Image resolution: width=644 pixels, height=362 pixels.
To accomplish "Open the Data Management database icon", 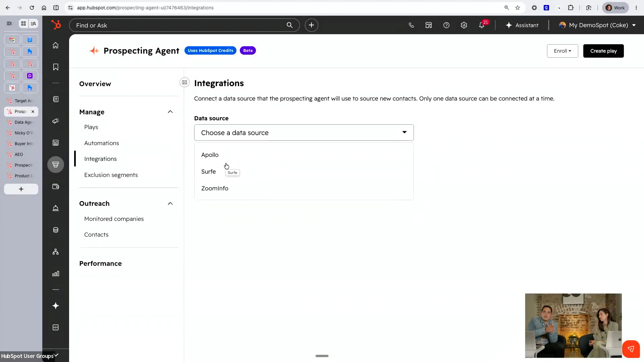I will [x=56, y=230].
